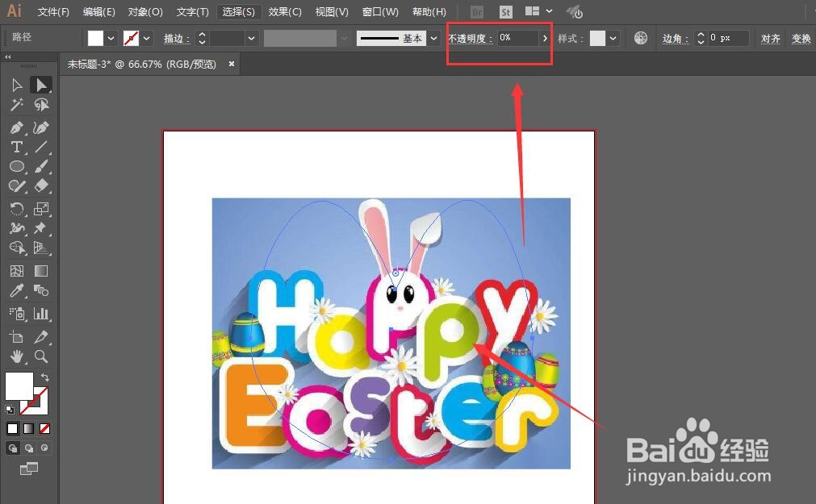The height and width of the screenshot is (504, 816).
Task: Select the Paintbrush tool
Action: (41, 166)
